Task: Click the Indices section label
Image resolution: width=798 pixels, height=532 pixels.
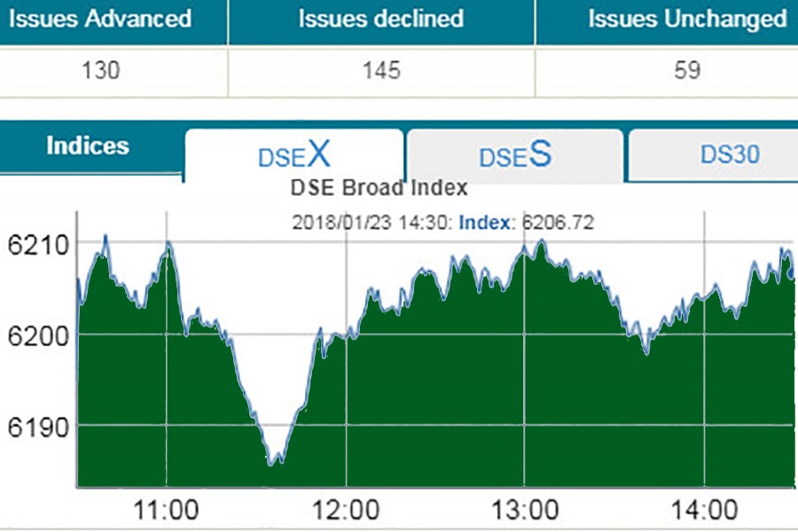Action: (x=88, y=146)
